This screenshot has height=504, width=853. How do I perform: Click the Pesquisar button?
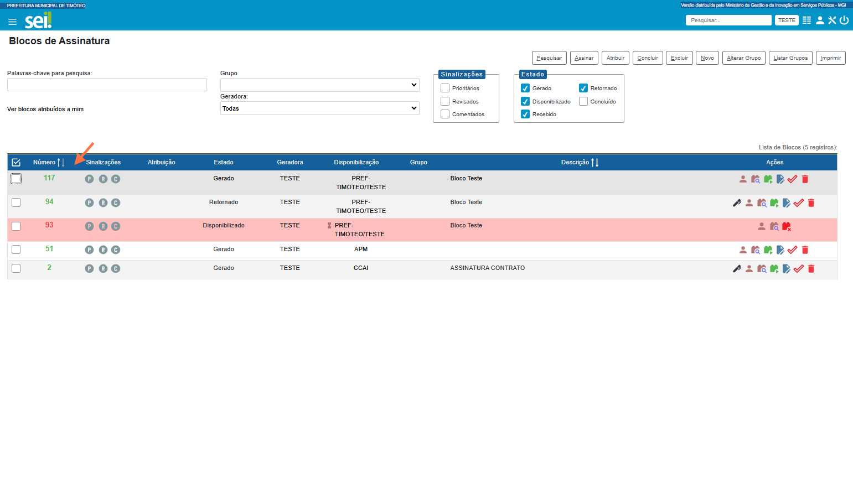[549, 58]
